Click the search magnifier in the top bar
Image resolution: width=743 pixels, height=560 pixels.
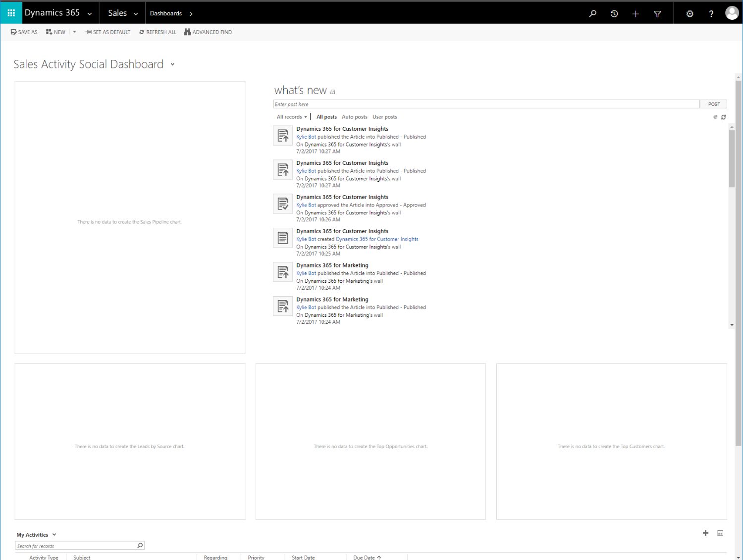[592, 14]
